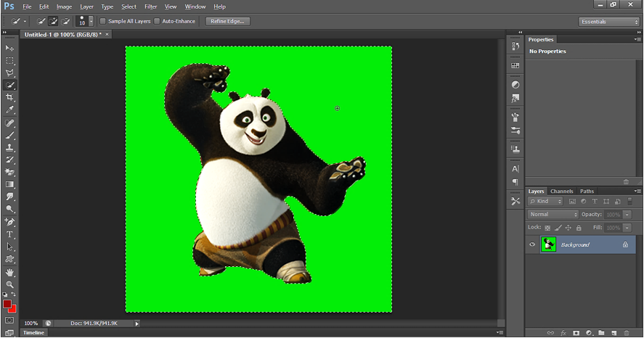This screenshot has height=338, width=644.
Task: Select the Eyedropper tool
Action: click(x=9, y=110)
